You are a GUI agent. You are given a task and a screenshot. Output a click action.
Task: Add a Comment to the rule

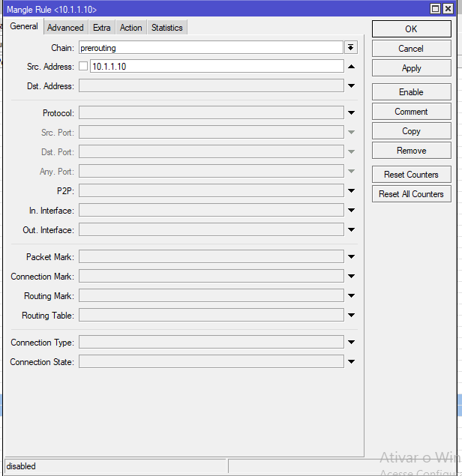tap(411, 112)
